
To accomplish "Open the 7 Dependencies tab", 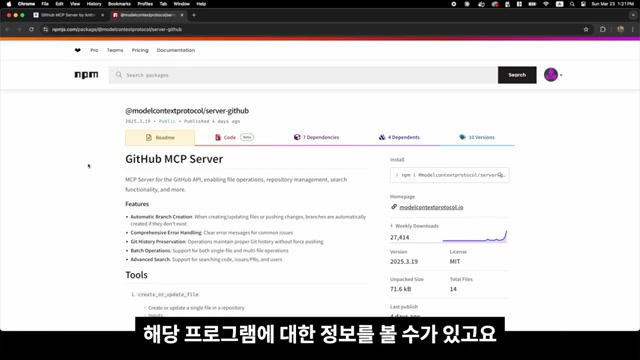I will pos(316,138).
